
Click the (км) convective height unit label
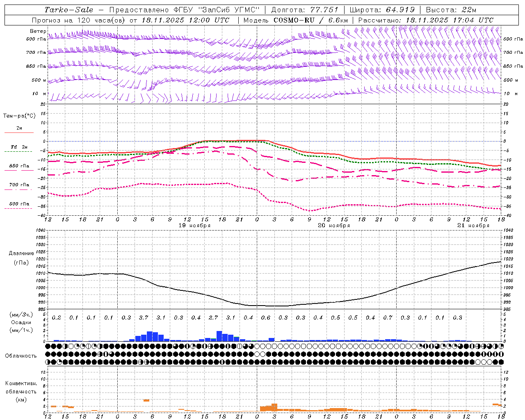(x=21, y=399)
